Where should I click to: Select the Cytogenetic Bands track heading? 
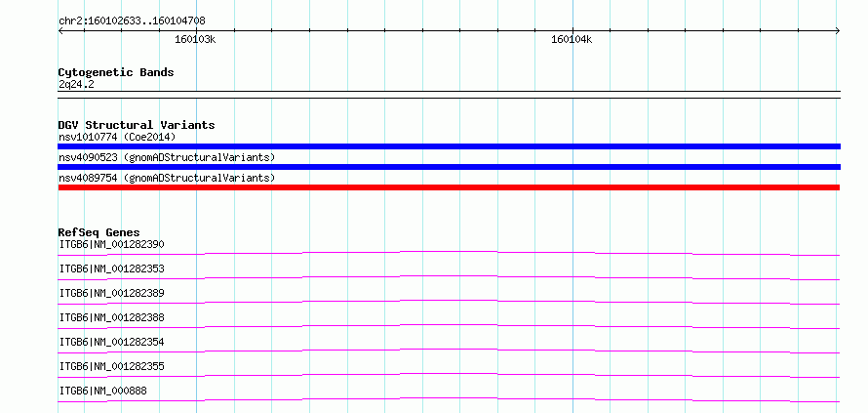[x=116, y=72]
